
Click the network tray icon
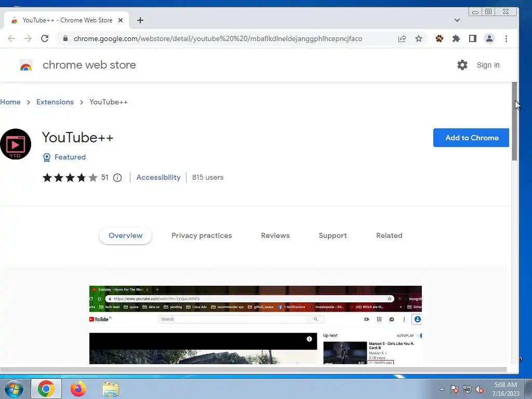[x=467, y=390]
